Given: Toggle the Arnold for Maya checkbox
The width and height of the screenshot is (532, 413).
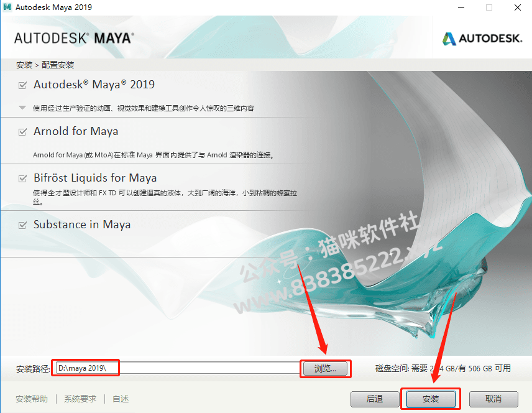Looking at the screenshot, I should tap(22, 132).
